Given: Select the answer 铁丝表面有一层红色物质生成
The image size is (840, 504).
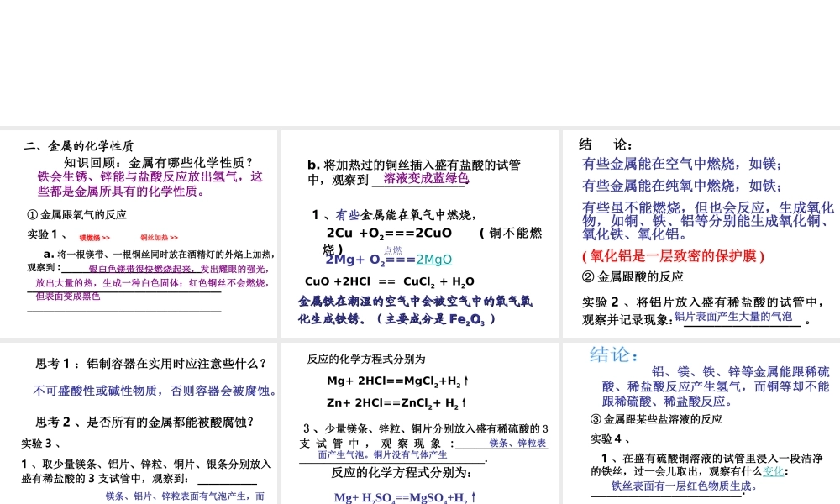Looking at the screenshot, I should point(684,486).
